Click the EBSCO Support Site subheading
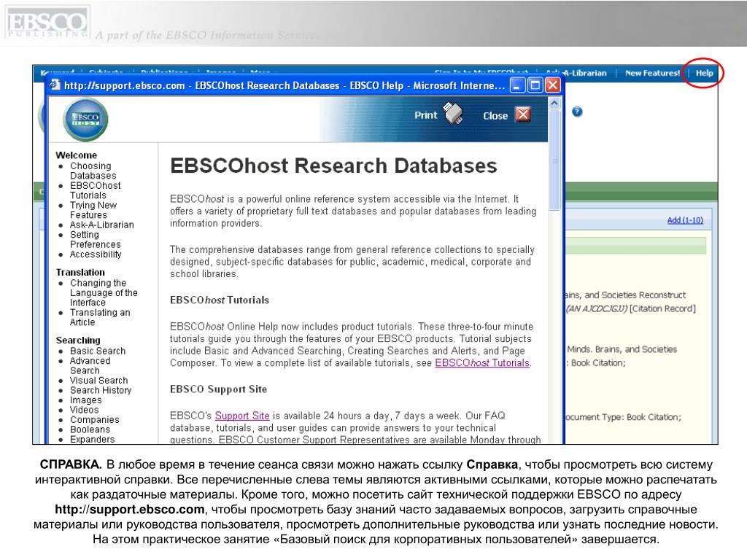The width and height of the screenshot is (747, 560). coord(219,389)
